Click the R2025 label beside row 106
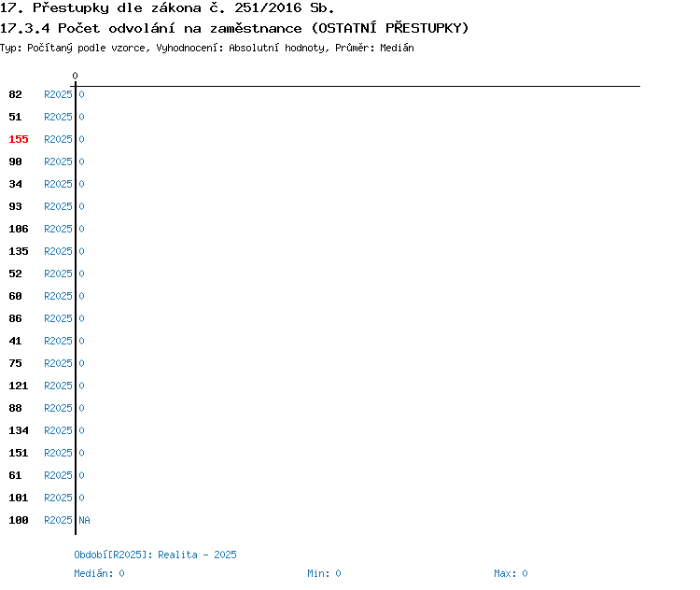The image size is (700, 590). [x=58, y=229]
